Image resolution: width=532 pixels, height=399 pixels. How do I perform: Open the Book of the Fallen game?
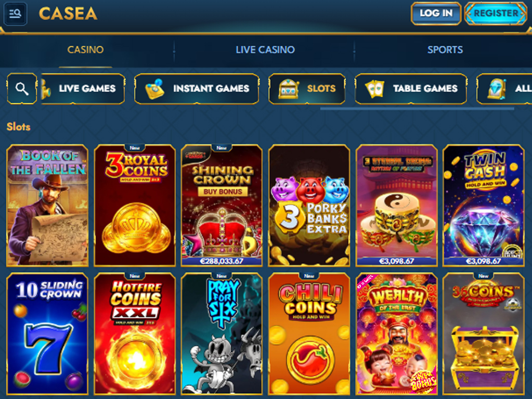47,205
